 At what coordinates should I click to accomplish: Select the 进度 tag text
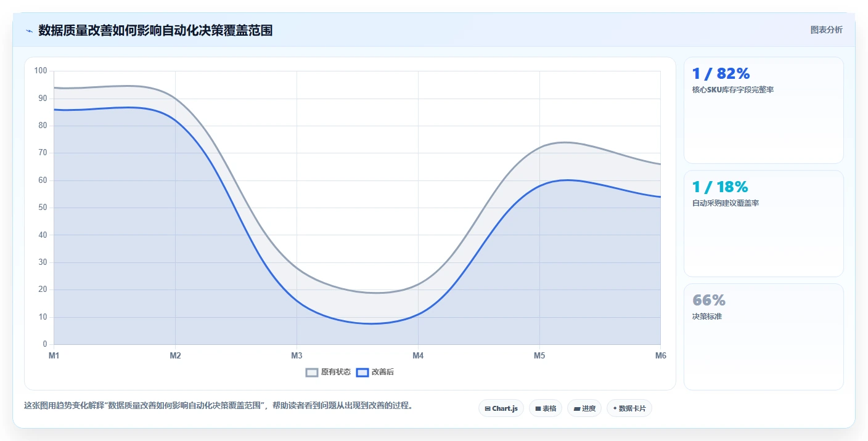pyautogui.click(x=589, y=408)
